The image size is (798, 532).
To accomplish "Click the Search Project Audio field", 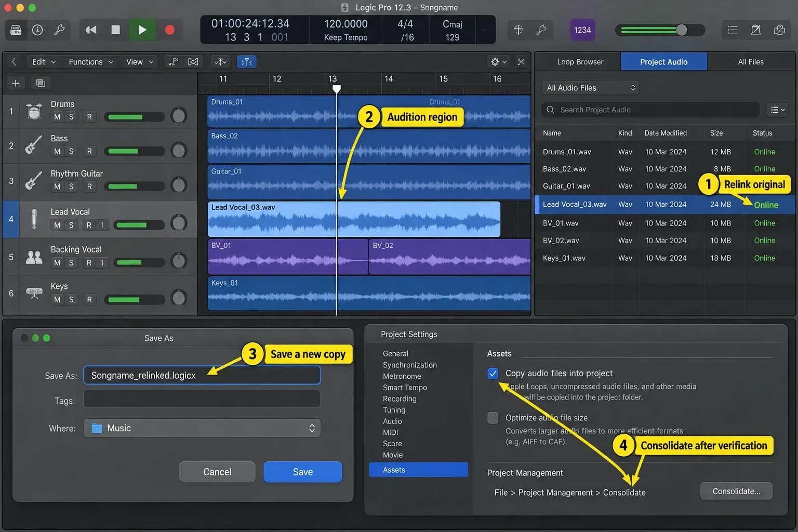I will tap(650, 110).
